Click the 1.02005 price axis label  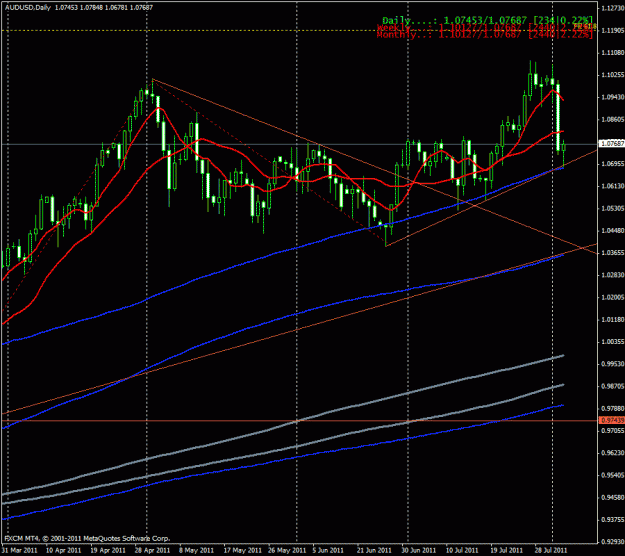(613, 297)
